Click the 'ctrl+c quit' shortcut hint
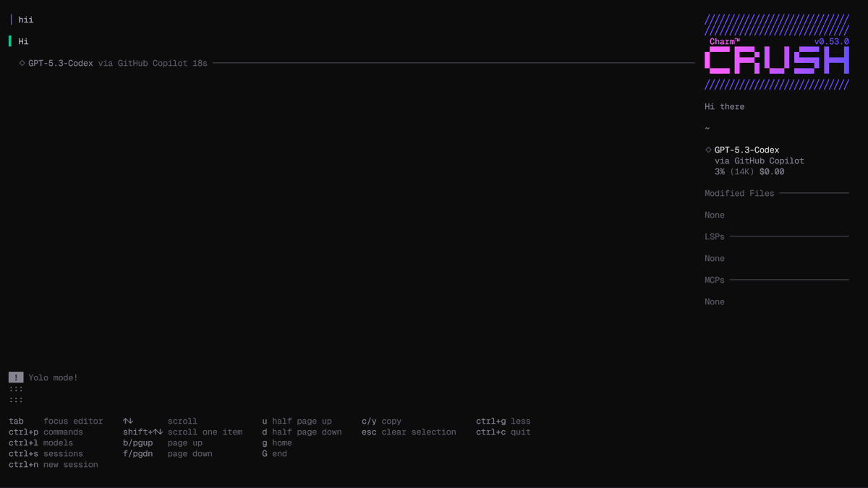 point(503,432)
